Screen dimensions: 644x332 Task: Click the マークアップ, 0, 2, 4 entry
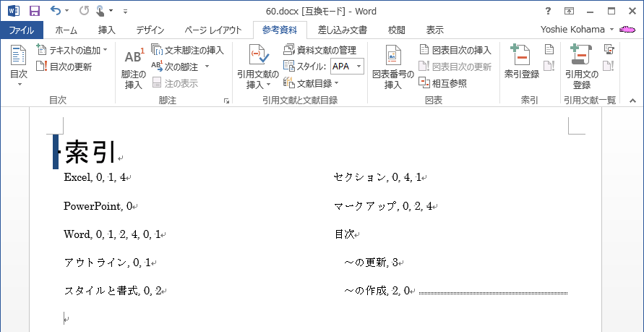[383, 206]
